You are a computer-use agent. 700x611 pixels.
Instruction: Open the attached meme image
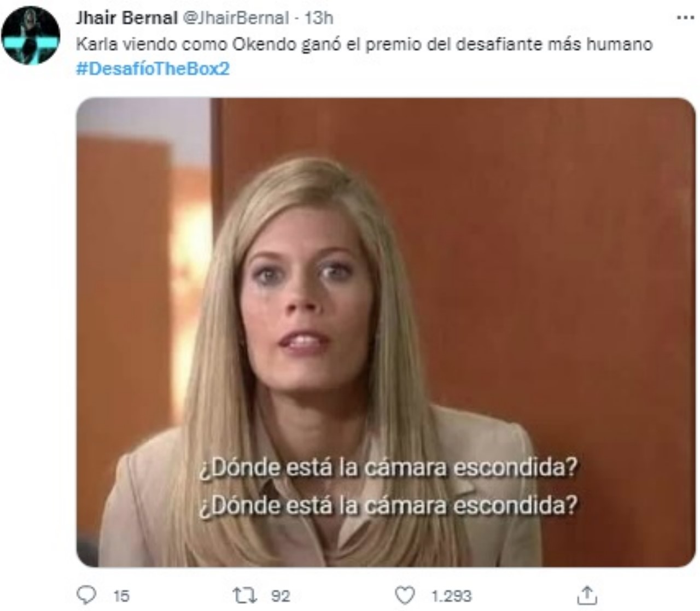pyautogui.click(x=386, y=332)
